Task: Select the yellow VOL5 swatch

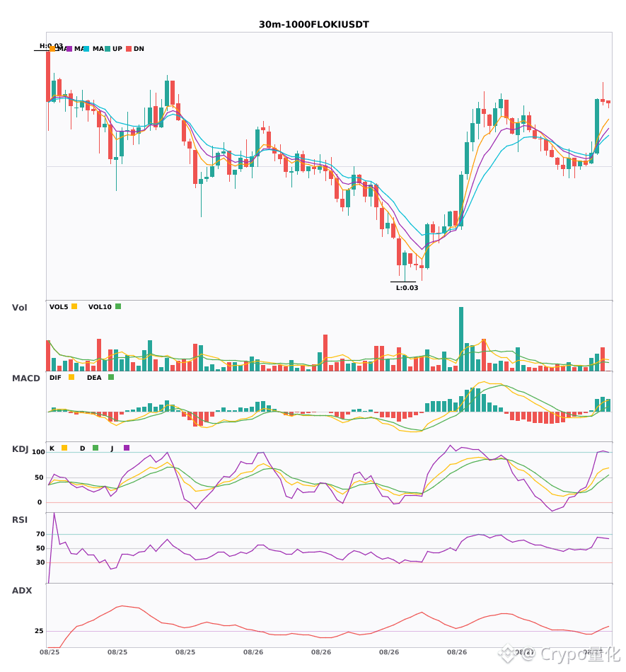Action: click(74, 306)
